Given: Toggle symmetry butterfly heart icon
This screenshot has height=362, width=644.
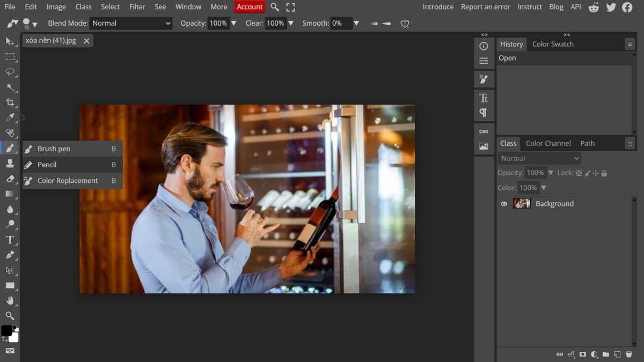Looking at the screenshot, I should click(405, 24).
